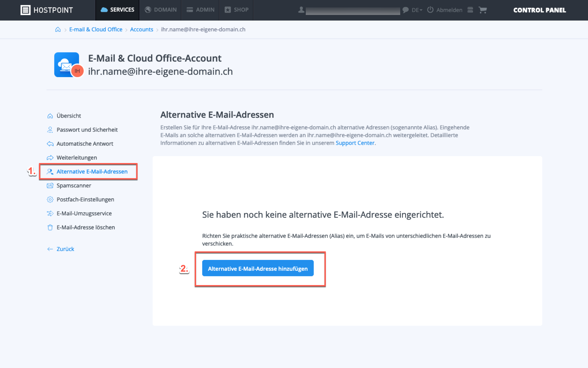Open E-Mail-Adresse löschen
This screenshot has height=368, width=588.
point(86,227)
